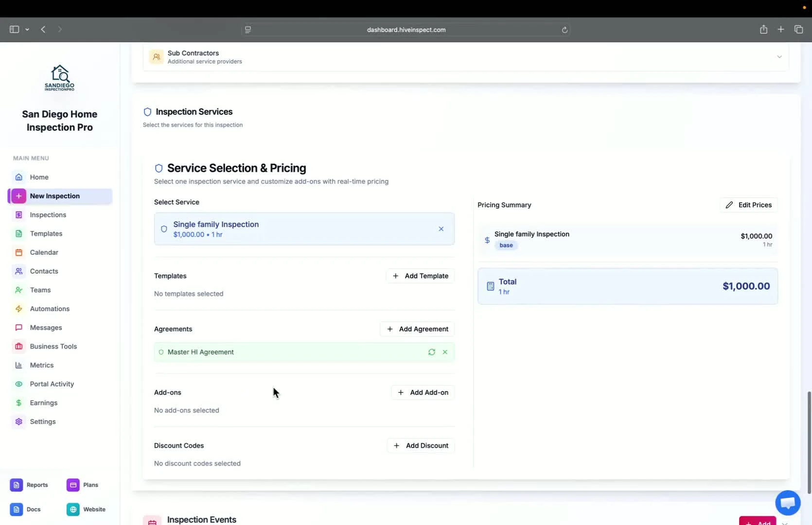Click the Add Template button
Screen dimensions: 812x525
click(421, 276)
